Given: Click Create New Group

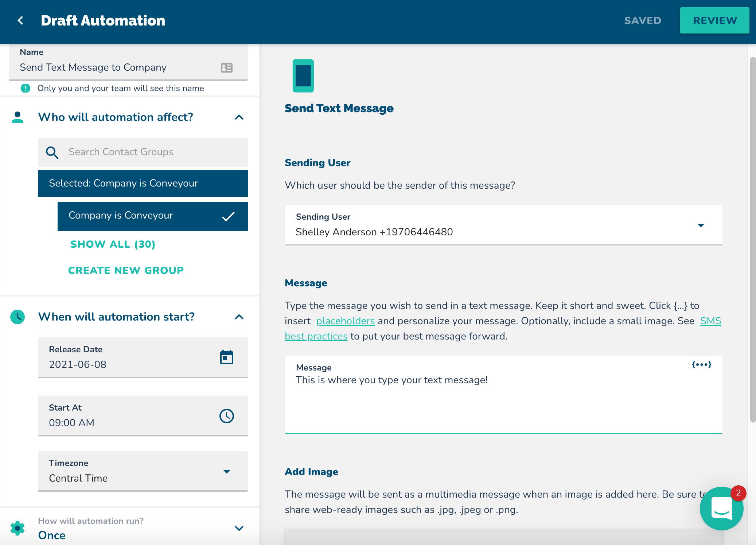Looking at the screenshot, I should pyautogui.click(x=126, y=271).
